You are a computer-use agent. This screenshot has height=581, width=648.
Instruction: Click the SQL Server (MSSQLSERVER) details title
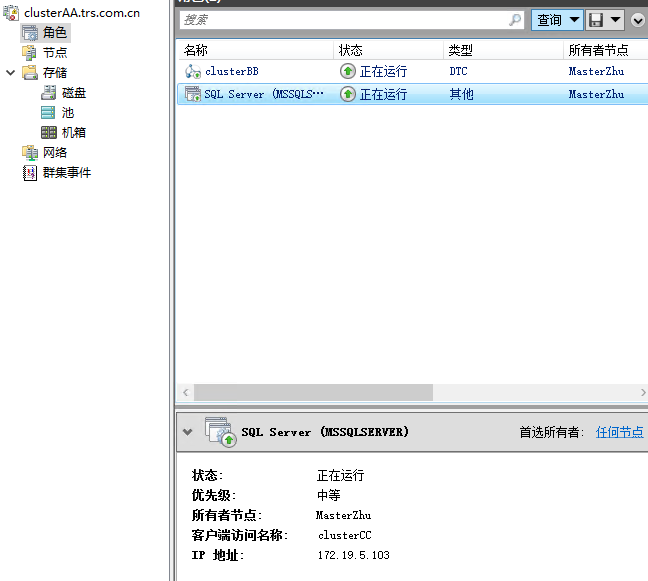pos(325,432)
